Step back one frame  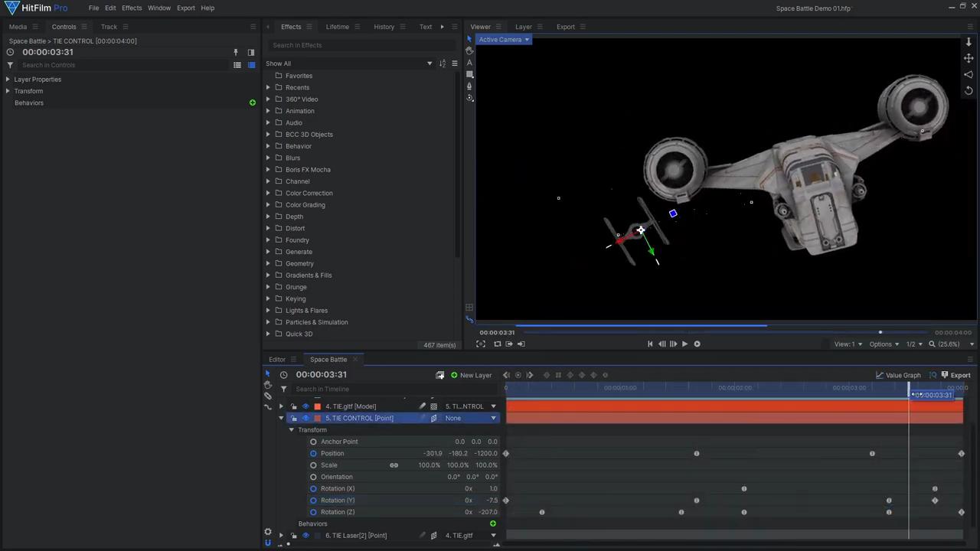(661, 344)
